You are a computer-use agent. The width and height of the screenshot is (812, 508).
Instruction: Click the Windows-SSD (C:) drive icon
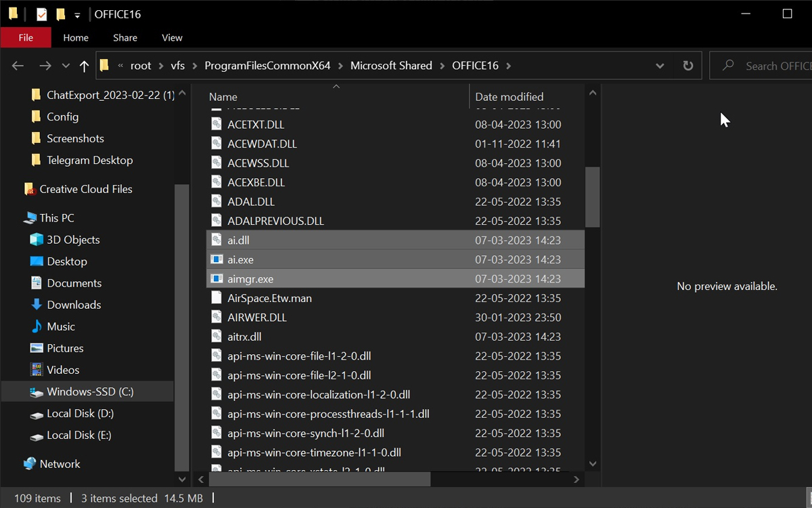[37, 391]
